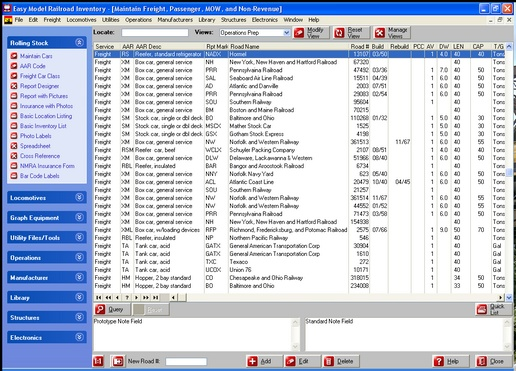Open the Locomotives menu
516x371 pixels.
pos(81,20)
